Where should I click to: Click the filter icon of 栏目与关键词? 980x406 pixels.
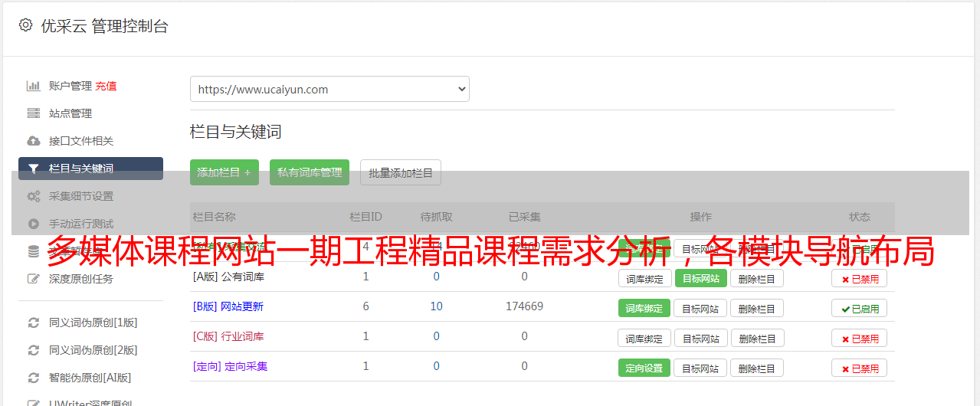coord(33,169)
